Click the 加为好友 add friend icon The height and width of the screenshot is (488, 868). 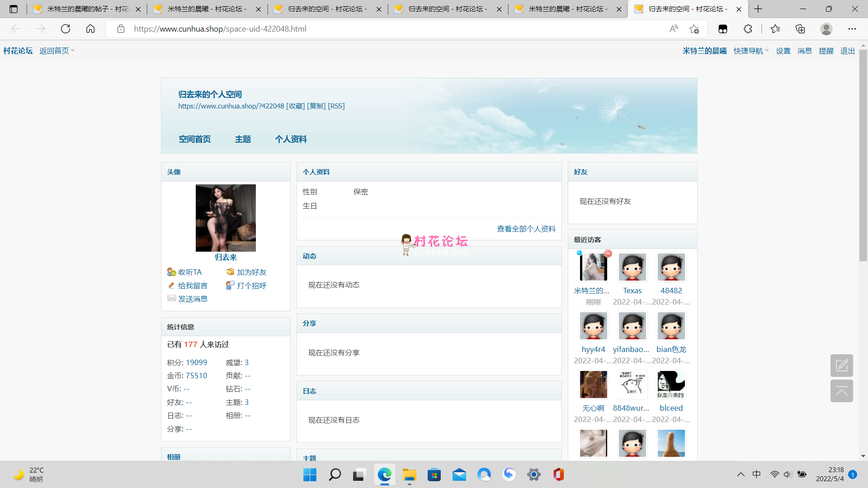(230, 272)
